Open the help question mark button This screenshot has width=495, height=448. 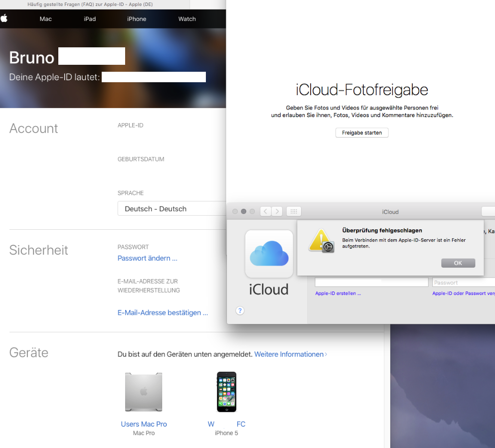(240, 311)
